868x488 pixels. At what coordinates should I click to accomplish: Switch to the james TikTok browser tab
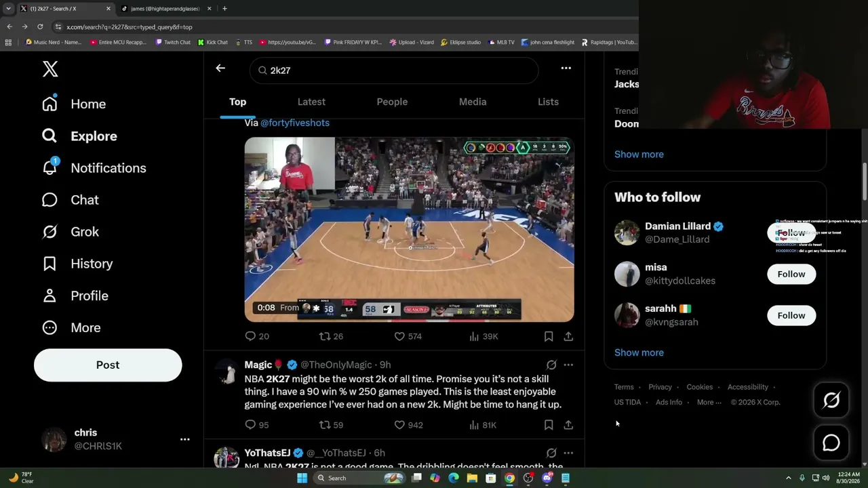[167, 9]
